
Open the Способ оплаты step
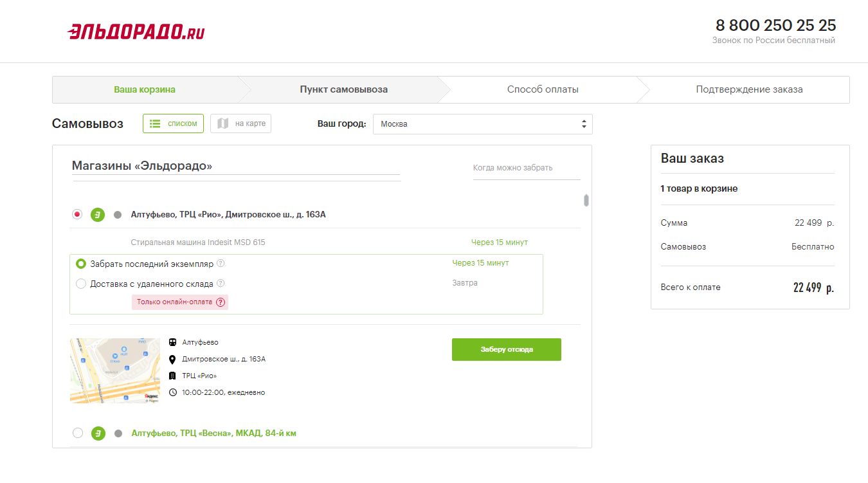[x=543, y=90]
